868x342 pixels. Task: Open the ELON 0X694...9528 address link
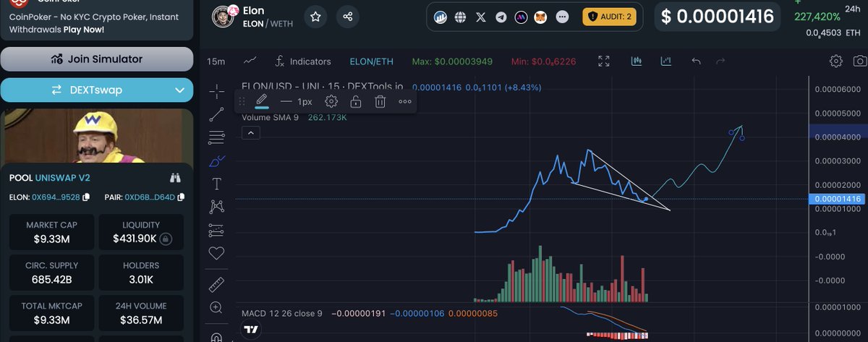click(56, 197)
